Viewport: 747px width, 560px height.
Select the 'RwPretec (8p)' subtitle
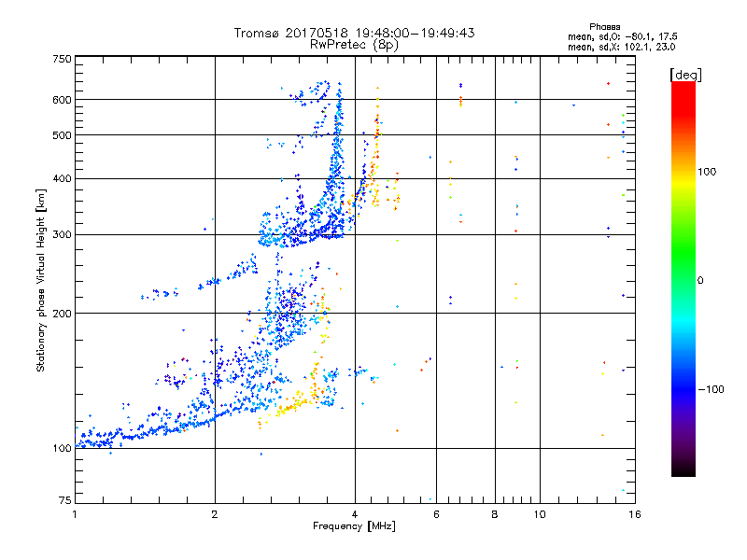pos(354,45)
